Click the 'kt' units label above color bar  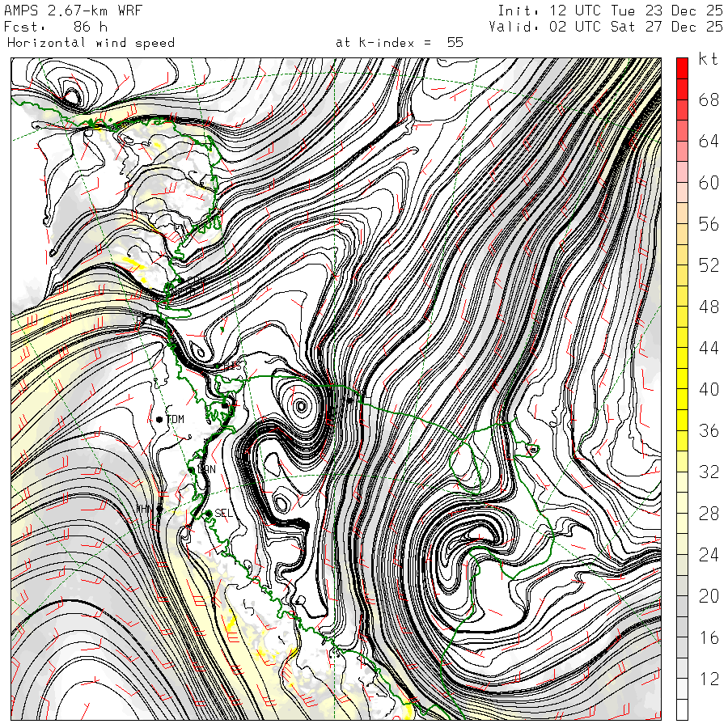pyautogui.click(x=707, y=59)
